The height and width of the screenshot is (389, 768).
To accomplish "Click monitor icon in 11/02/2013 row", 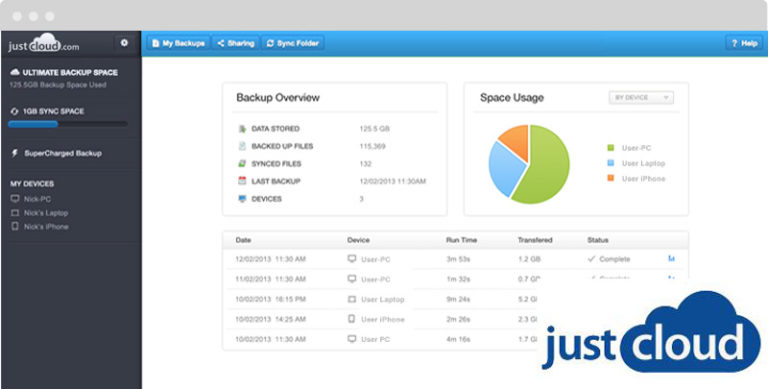I will point(352,279).
